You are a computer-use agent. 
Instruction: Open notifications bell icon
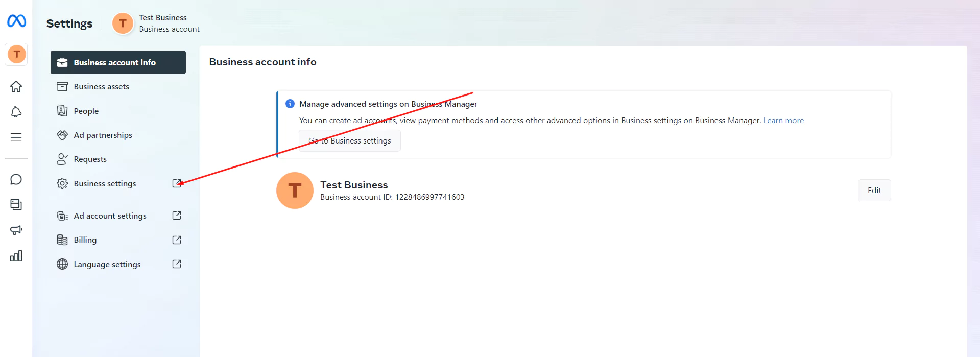(x=16, y=112)
